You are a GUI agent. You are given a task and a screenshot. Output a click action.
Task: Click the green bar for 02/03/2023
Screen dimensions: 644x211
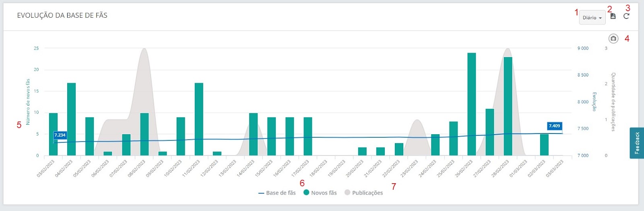point(544,145)
